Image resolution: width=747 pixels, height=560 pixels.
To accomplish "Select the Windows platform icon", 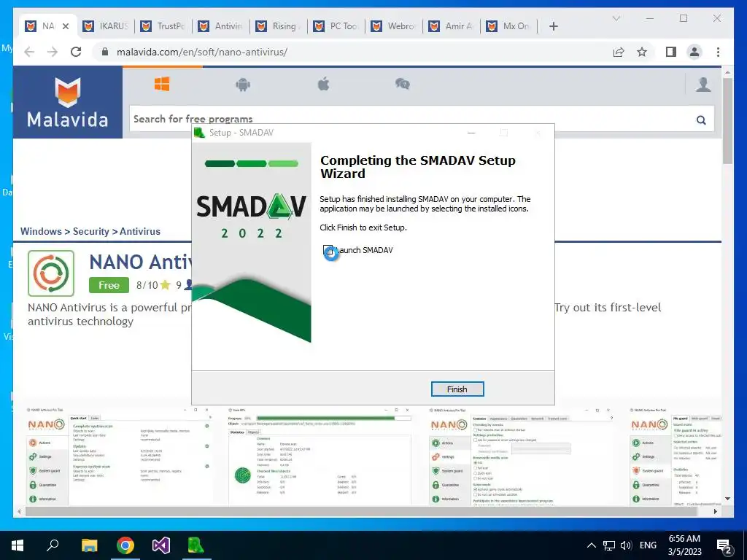I will pyautogui.click(x=162, y=85).
